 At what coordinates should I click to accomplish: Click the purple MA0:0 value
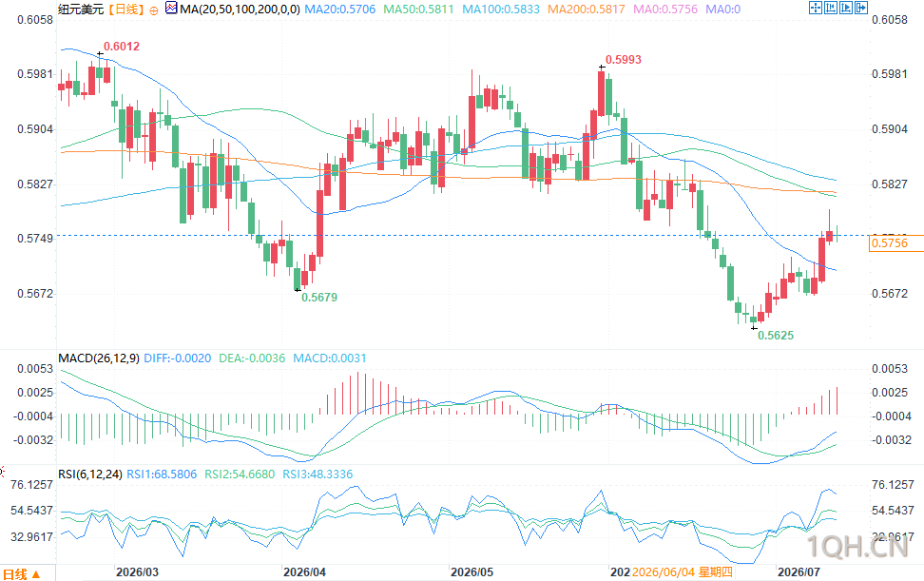point(723,10)
